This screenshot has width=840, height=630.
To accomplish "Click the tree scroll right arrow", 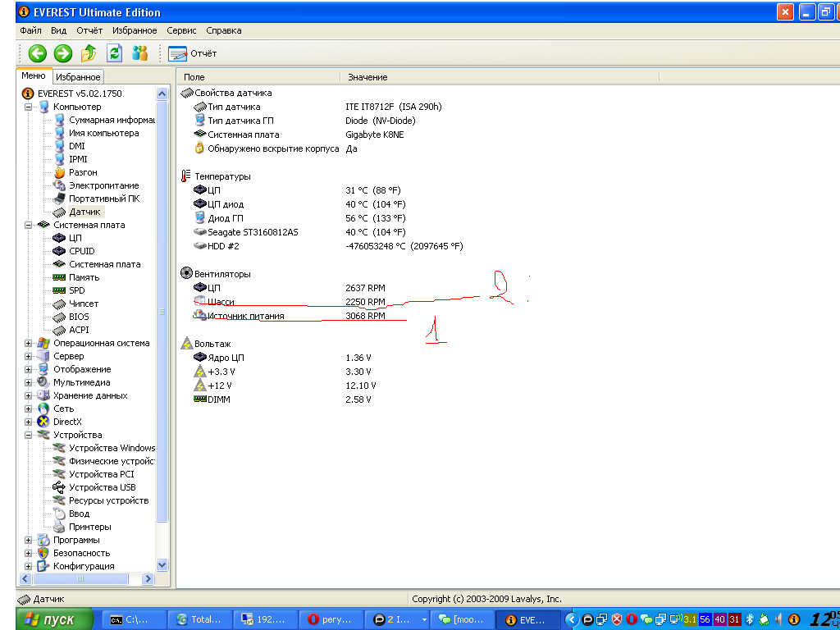I will [148, 578].
